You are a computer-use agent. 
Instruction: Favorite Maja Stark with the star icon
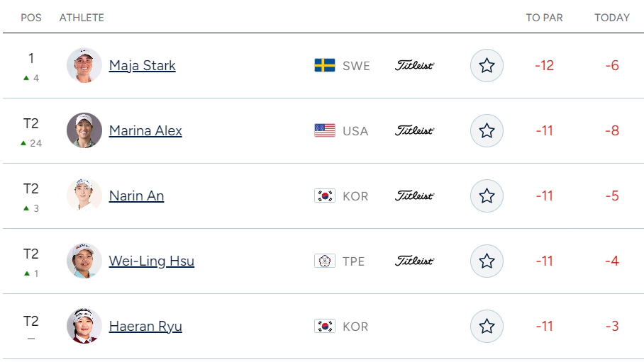coord(487,66)
